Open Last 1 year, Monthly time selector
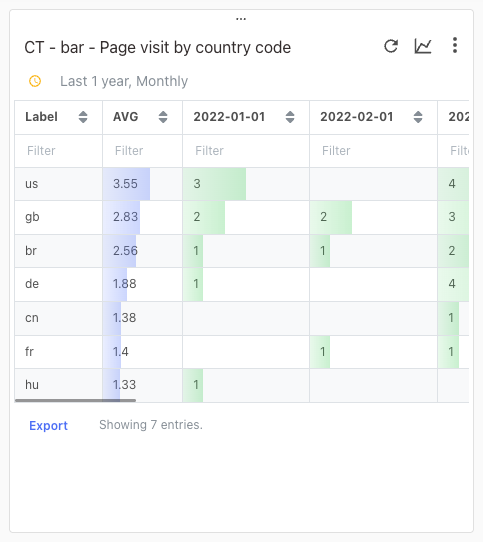The width and height of the screenshot is (483, 542). (124, 82)
